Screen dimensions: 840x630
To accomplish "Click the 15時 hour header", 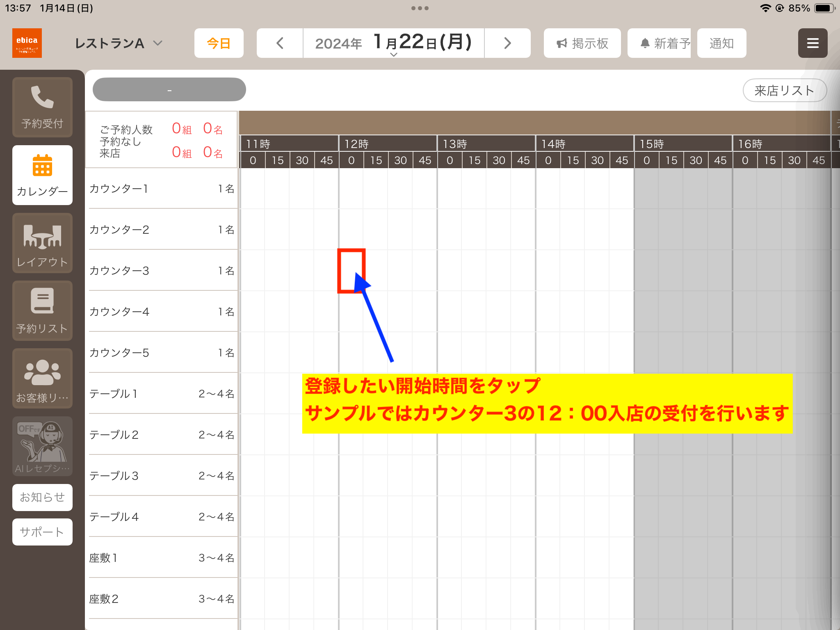I will [683, 144].
